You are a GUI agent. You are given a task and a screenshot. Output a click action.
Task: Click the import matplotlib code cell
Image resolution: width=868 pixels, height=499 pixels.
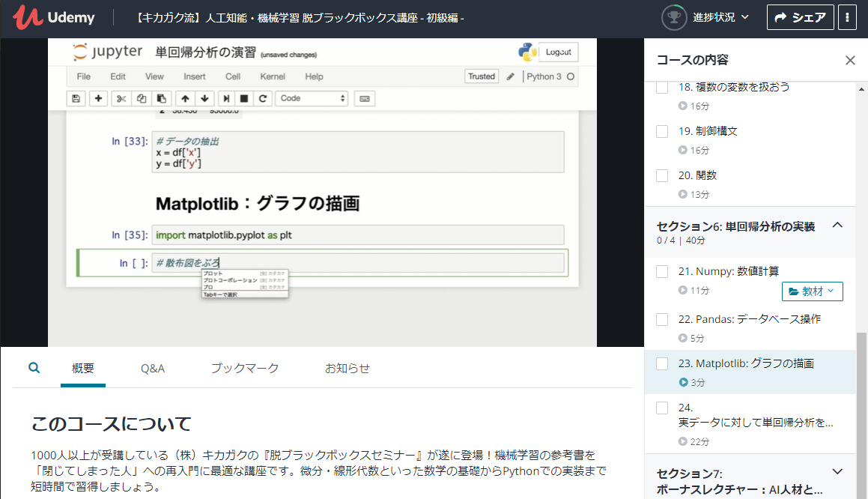pos(358,235)
